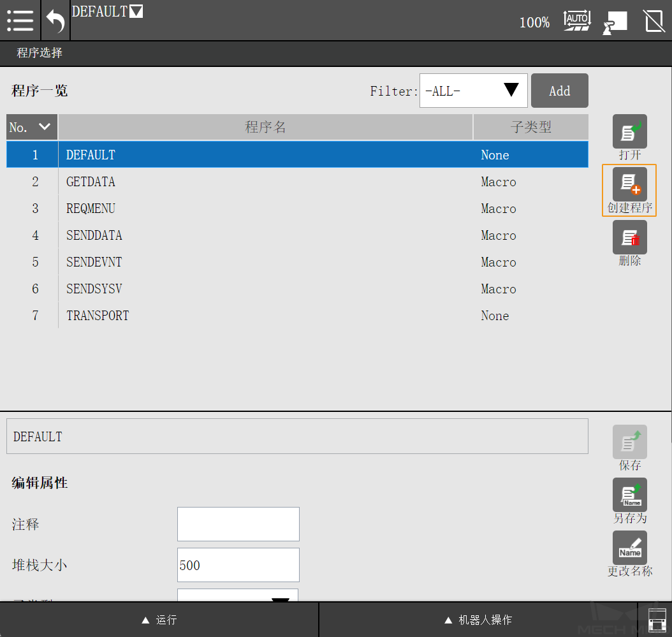Select the REQMENU program row
This screenshot has width=672, height=637.
pos(298,209)
